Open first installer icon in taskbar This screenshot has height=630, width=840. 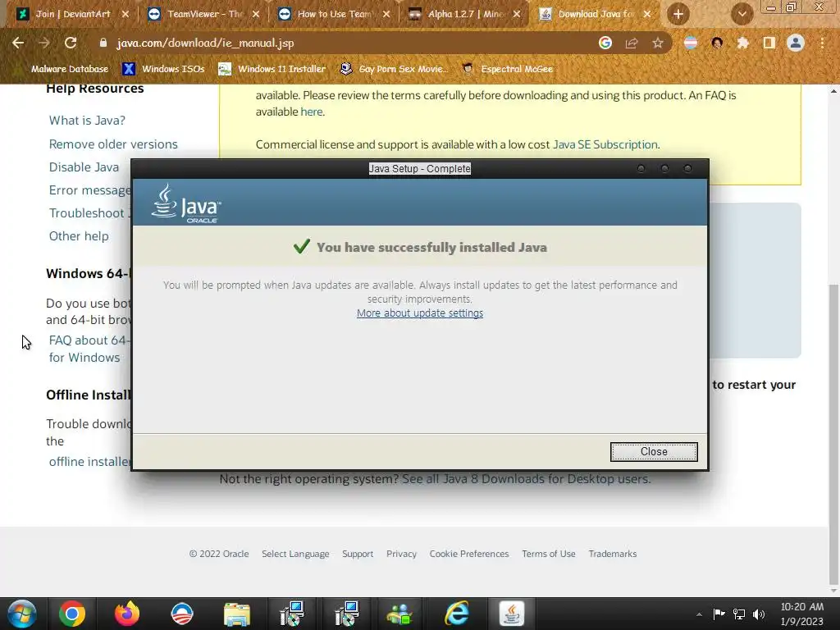click(x=292, y=614)
